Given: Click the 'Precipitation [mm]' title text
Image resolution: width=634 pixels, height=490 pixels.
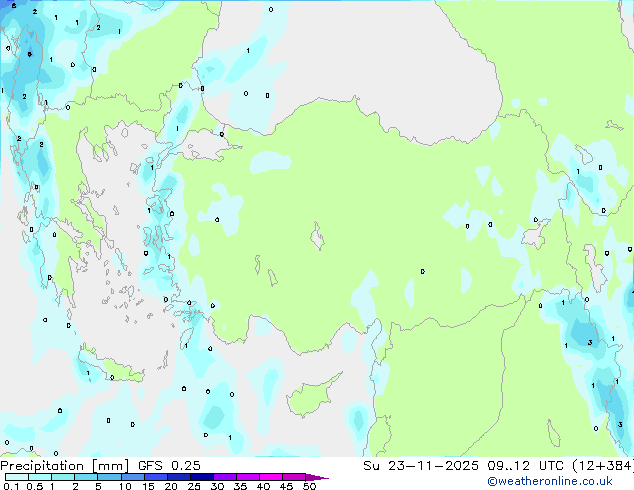Looking at the screenshot, I should click(64, 466).
